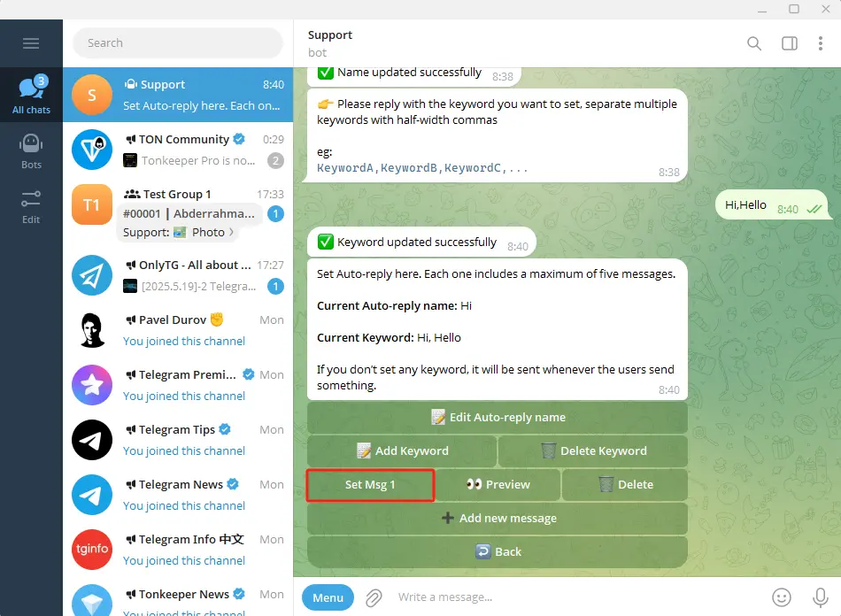
Task: Open the hamburger main menu
Action: click(31, 43)
